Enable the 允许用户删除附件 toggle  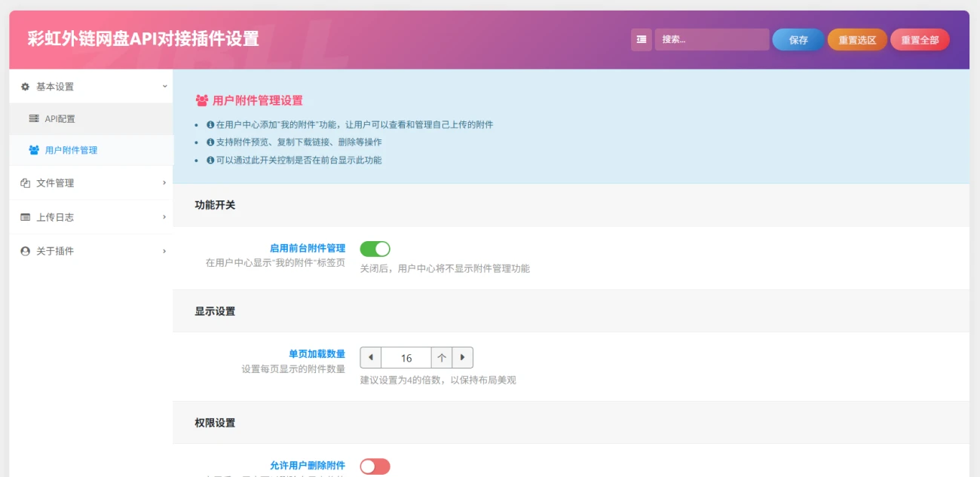(375, 466)
